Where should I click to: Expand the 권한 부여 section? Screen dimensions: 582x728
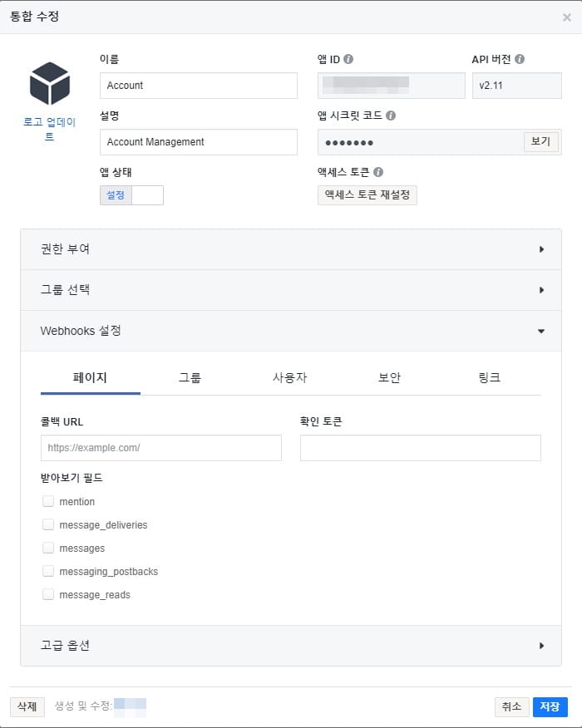(x=291, y=249)
